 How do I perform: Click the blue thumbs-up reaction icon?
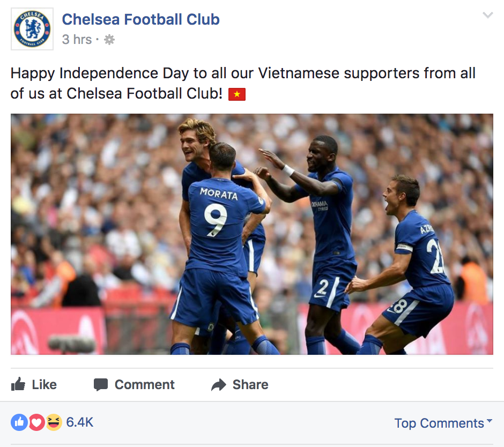click(19, 422)
